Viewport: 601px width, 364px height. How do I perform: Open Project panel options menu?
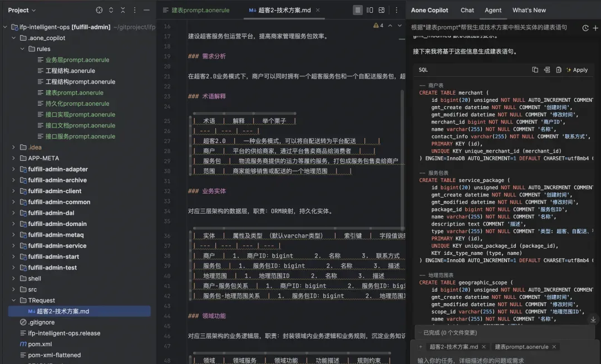(135, 11)
